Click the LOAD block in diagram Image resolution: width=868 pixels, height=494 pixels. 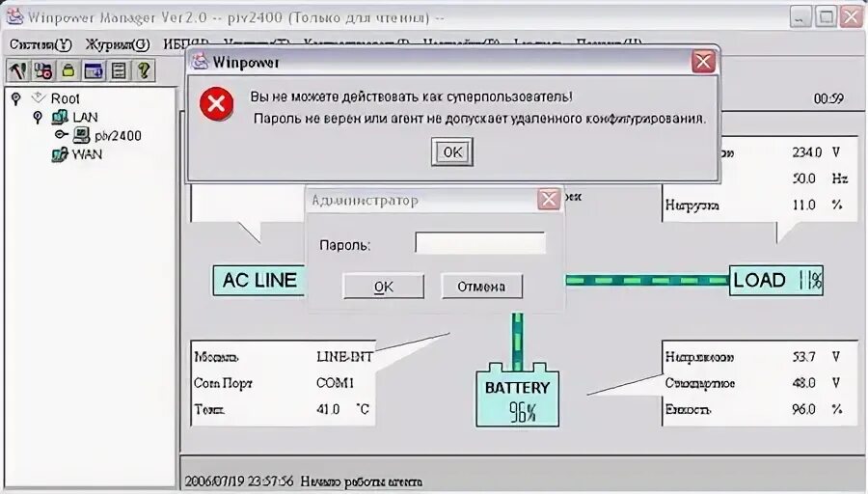pyautogui.click(x=776, y=280)
